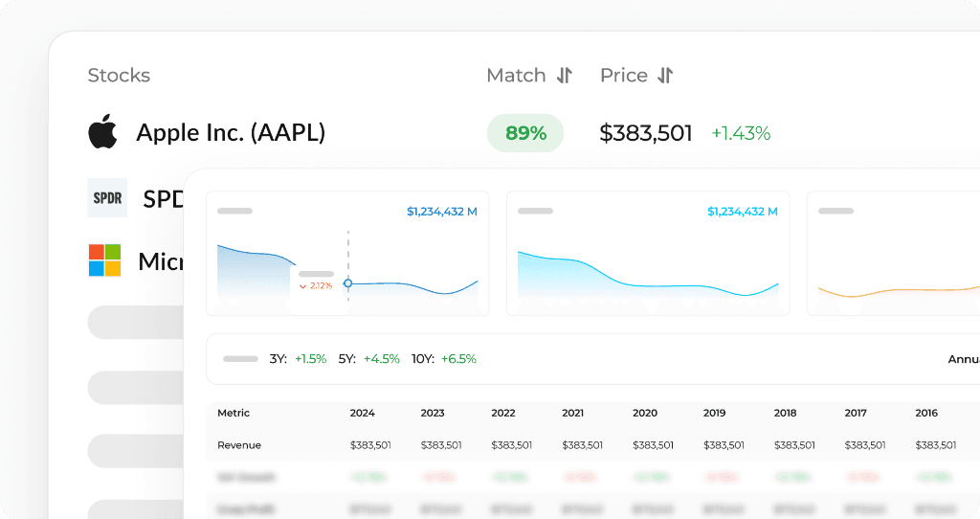
Task: Click the 2016 column header
Action: click(x=926, y=413)
